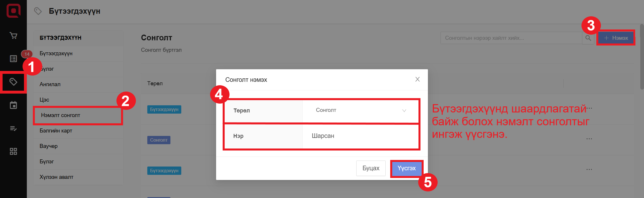Open the list icon with 14 badge

(13, 59)
